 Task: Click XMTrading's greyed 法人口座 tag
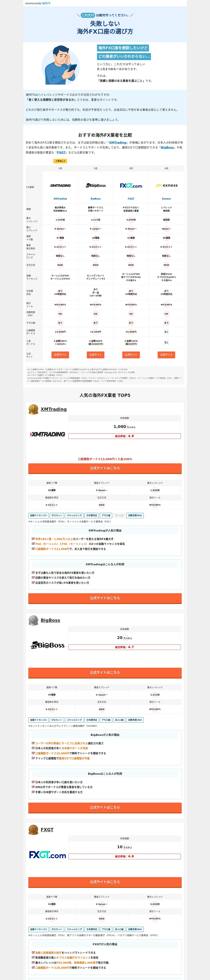[x=119, y=515]
